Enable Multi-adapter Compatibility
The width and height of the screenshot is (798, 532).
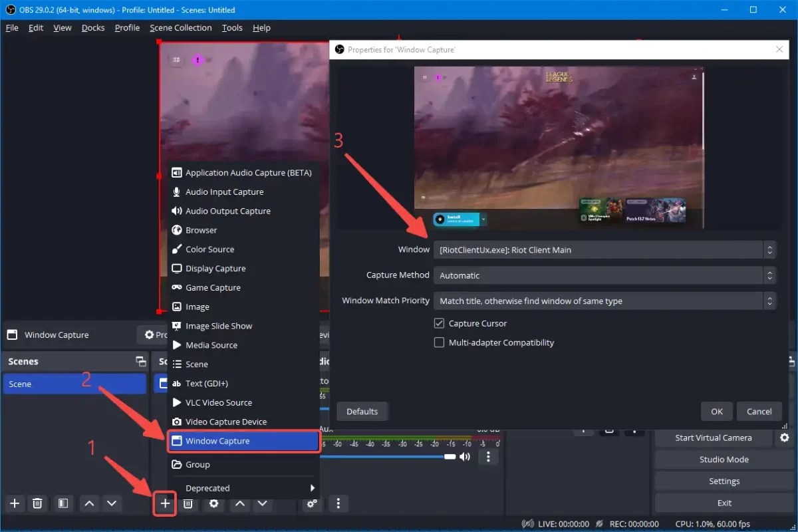tap(439, 342)
